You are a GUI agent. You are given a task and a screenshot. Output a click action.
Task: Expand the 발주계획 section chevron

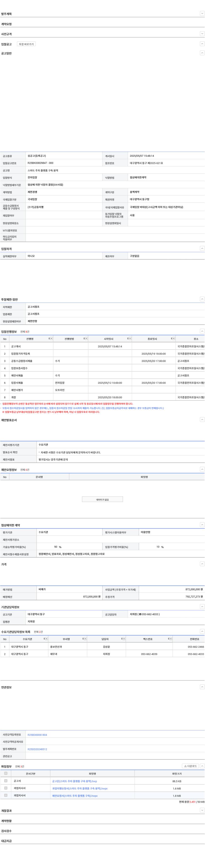click(x=202, y=14)
